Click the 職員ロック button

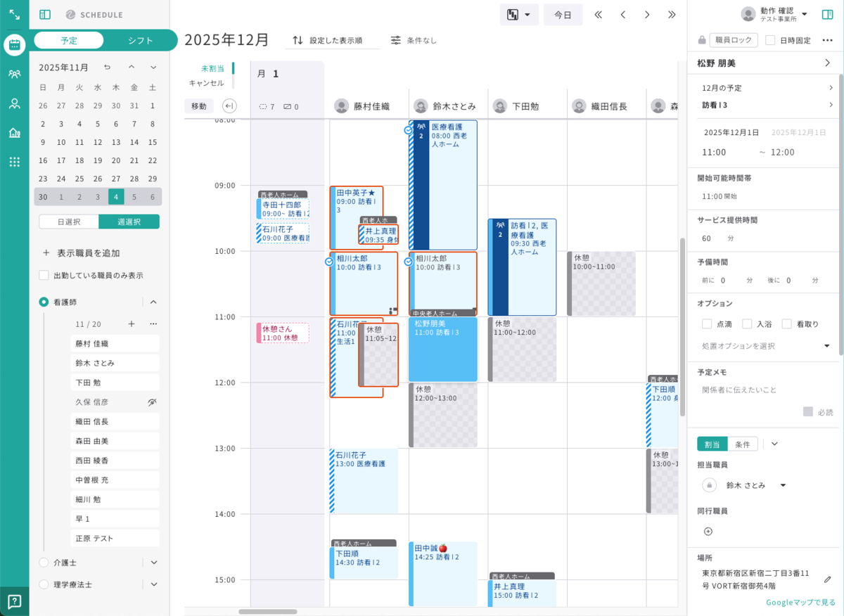734,40
